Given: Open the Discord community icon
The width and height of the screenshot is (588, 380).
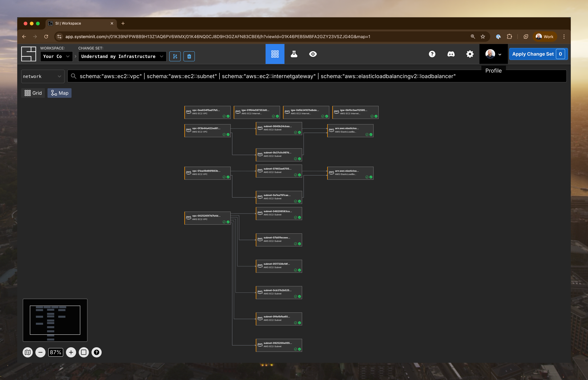Looking at the screenshot, I should pos(451,54).
